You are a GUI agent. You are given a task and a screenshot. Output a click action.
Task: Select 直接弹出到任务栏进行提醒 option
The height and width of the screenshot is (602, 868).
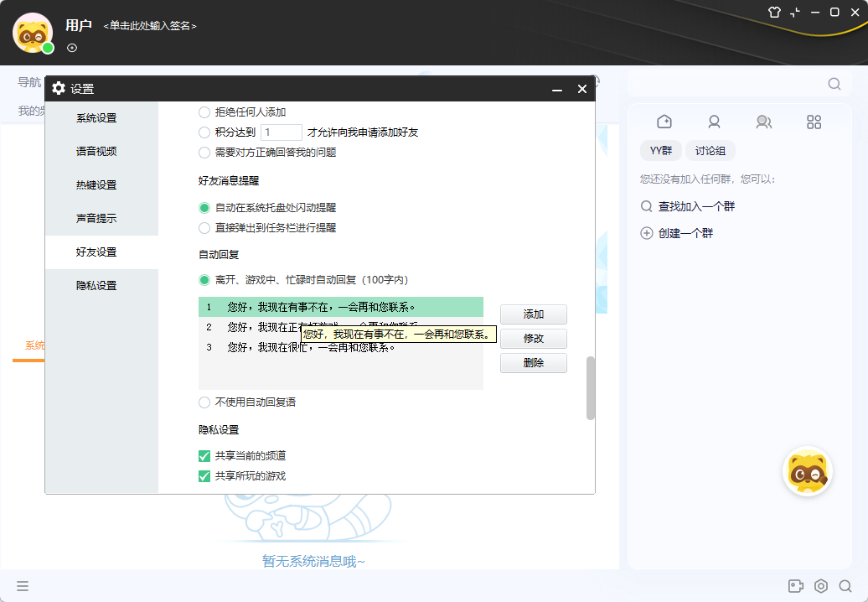point(204,227)
